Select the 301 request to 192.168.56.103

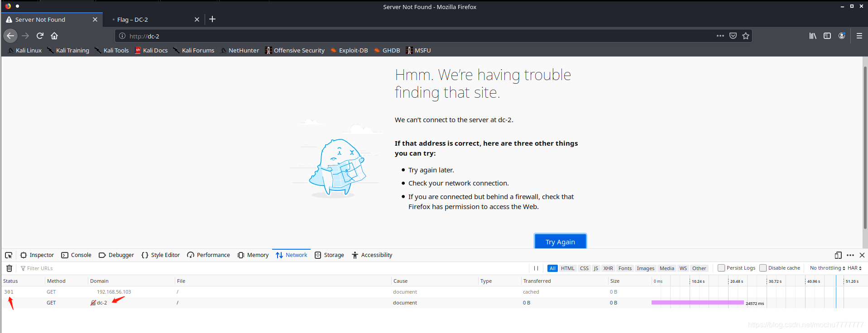(x=434, y=292)
